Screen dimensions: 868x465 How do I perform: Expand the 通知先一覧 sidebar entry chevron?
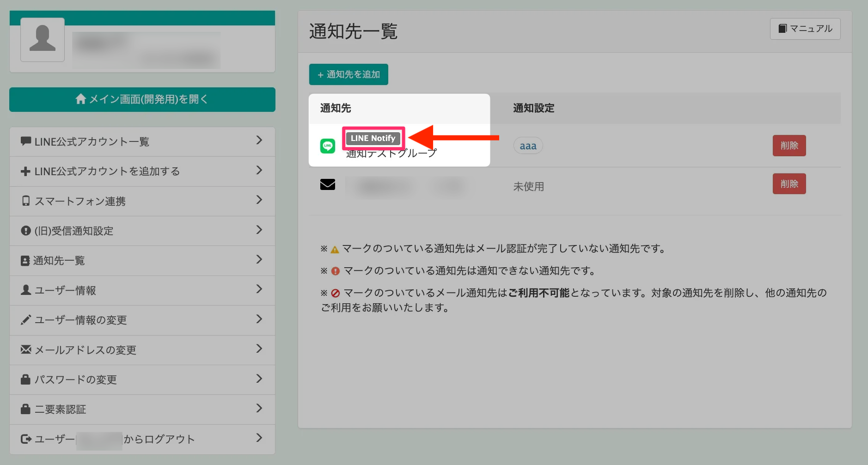(x=259, y=260)
